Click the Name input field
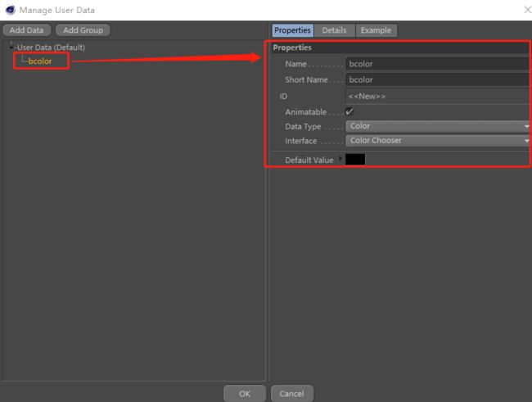 click(x=438, y=64)
